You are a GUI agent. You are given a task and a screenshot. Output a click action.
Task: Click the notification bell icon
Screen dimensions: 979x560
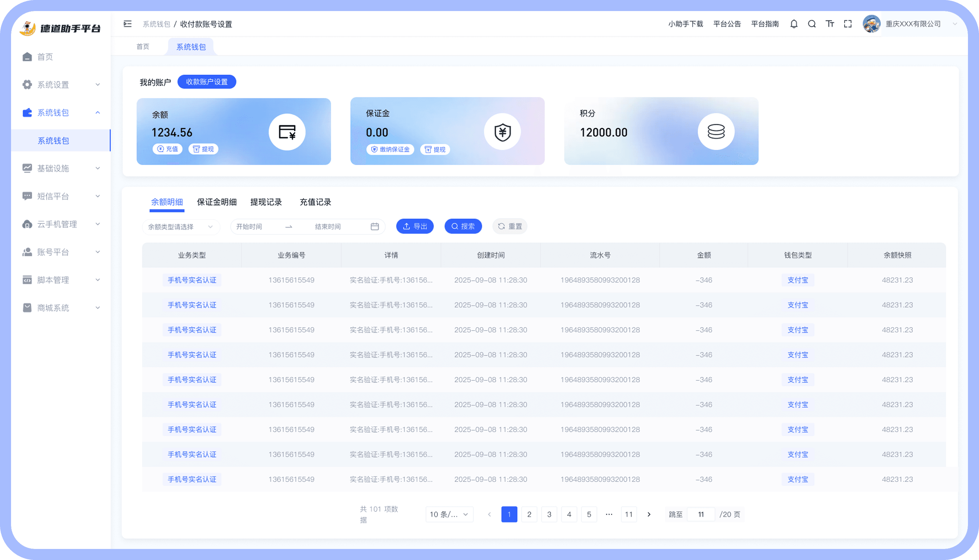click(794, 24)
